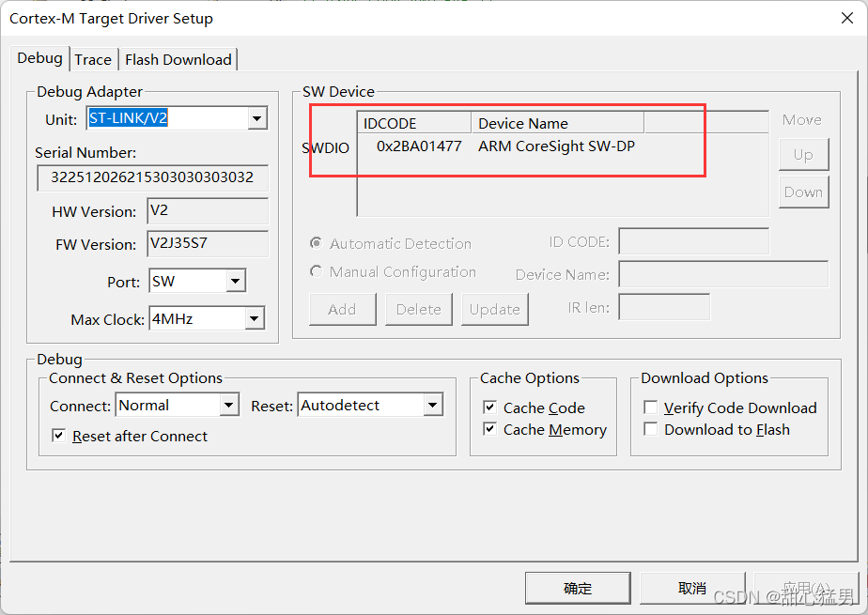
Task: Click the IDCODE column header
Action: tap(414, 123)
